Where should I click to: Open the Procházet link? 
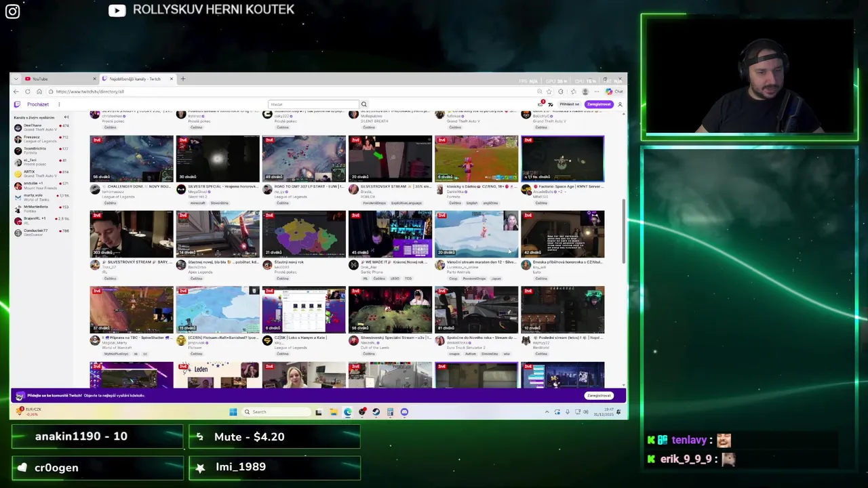coord(38,104)
